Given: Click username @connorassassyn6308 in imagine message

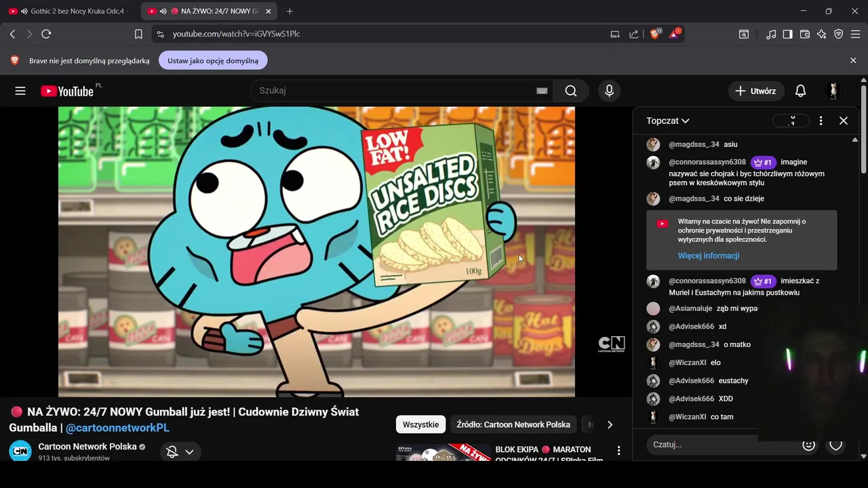Looking at the screenshot, I should pos(707,162).
